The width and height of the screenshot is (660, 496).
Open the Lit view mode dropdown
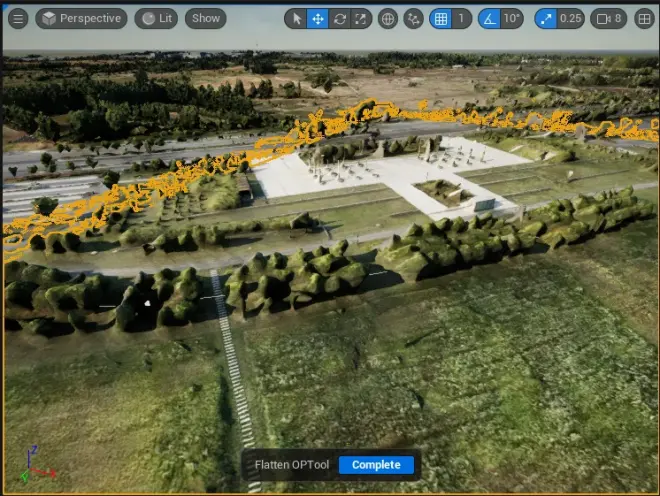click(156, 19)
